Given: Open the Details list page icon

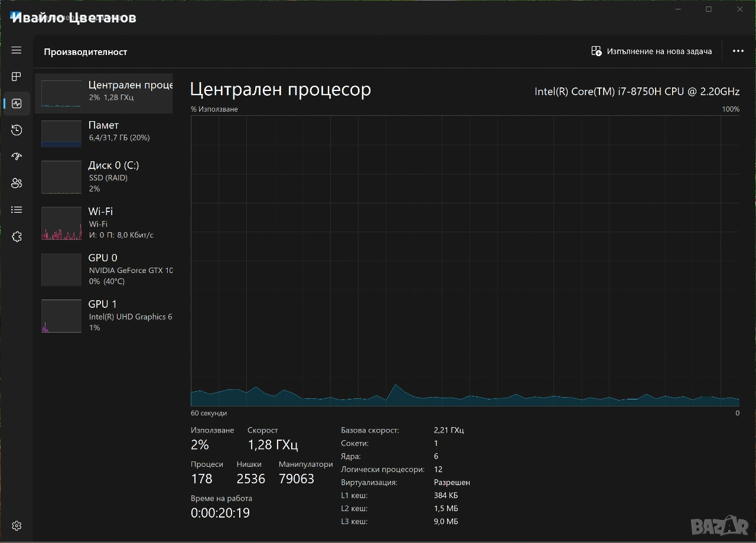Looking at the screenshot, I should click(x=17, y=210).
